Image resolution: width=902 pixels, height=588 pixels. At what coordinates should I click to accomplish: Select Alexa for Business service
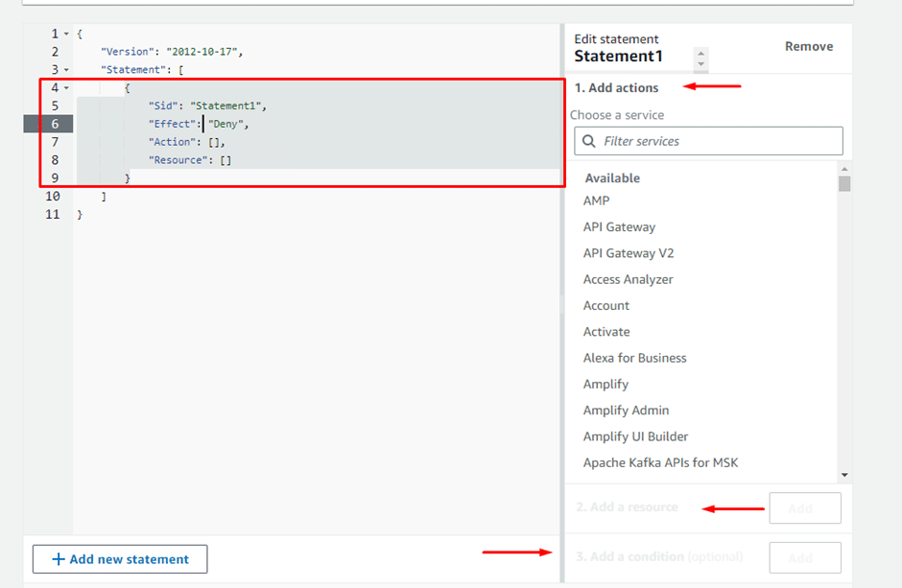pyautogui.click(x=634, y=358)
